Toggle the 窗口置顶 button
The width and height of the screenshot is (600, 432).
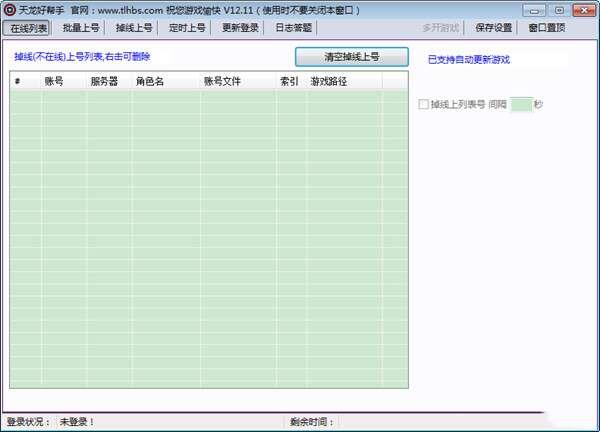(548, 28)
